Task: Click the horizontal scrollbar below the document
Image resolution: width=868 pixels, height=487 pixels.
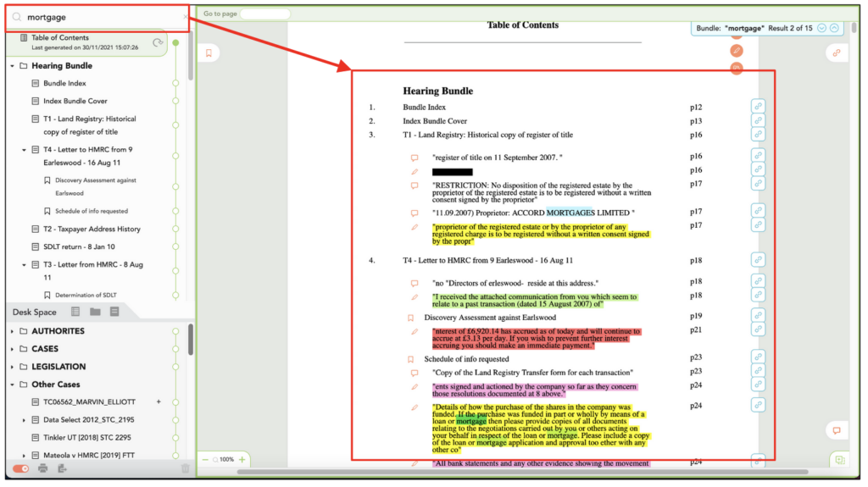Action: click(x=522, y=472)
